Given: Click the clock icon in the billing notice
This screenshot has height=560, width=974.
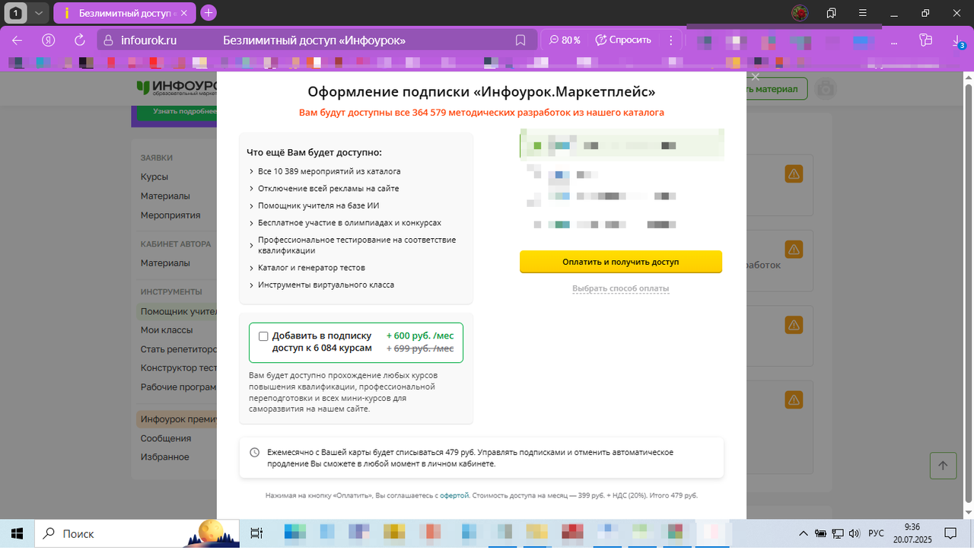Looking at the screenshot, I should (255, 452).
